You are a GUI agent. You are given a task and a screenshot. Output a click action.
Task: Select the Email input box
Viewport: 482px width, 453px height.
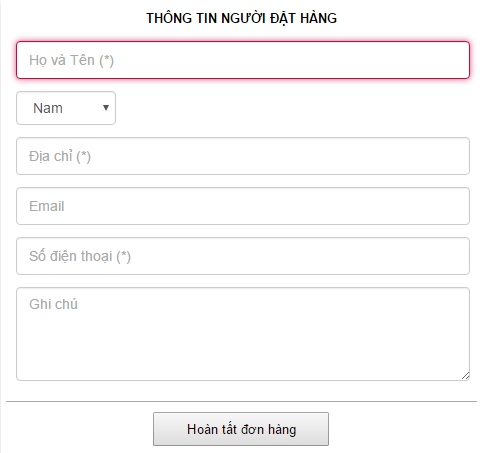pyautogui.click(x=243, y=206)
